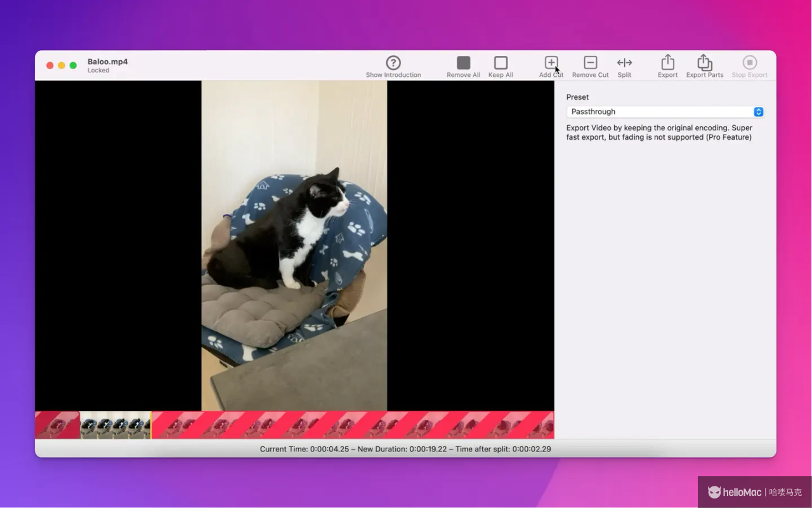Click the Current Time status text
This screenshot has height=508, width=812.
(304, 449)
